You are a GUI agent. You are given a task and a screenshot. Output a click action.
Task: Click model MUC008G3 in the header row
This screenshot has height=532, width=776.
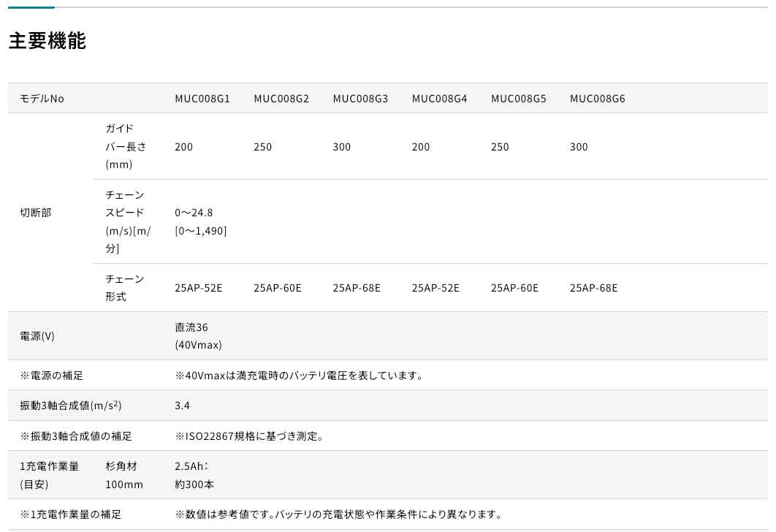(x=360, y=99)
